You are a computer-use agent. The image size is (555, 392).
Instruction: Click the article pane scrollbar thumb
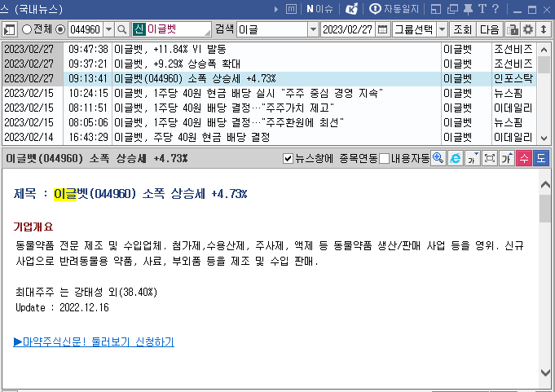pos(545,208)
